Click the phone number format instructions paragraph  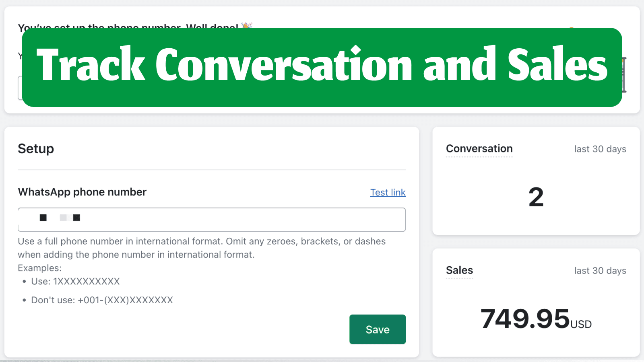coord(201,248)
